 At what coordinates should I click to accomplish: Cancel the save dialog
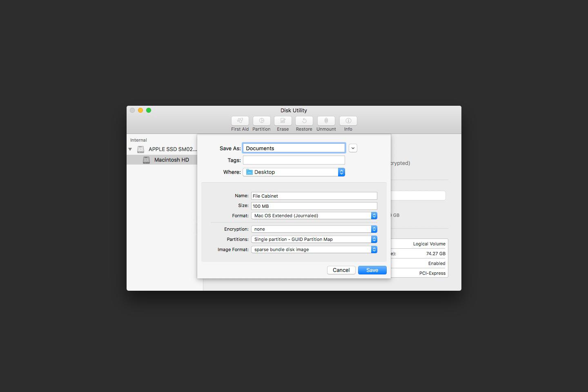point(341,270)
